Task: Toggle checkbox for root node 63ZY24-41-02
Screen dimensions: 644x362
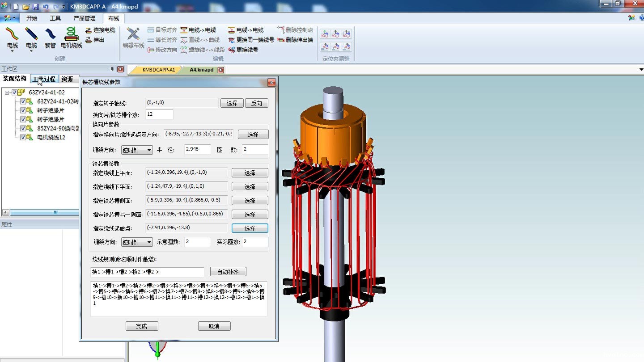Action: [15, 93]
